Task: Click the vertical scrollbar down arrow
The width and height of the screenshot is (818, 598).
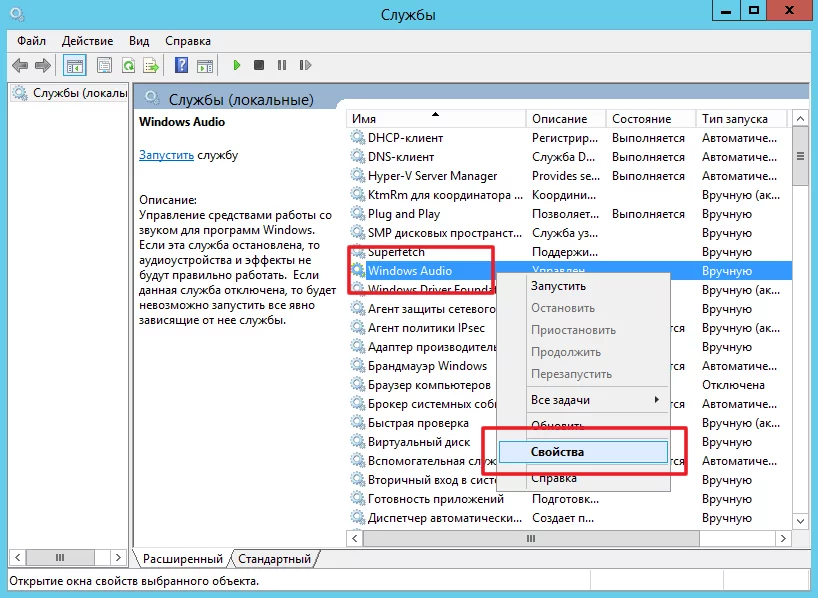Action: pyautogui.click(x=799, y=521)
